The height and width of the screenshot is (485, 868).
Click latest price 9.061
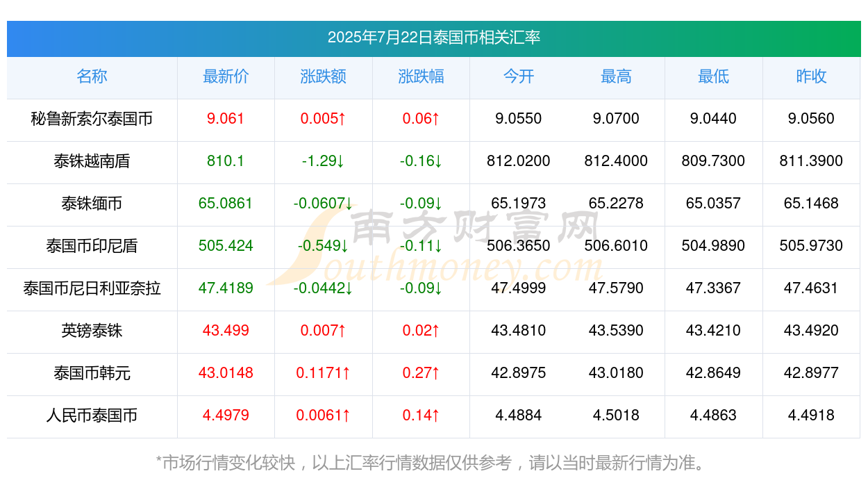tap(226, 119)
